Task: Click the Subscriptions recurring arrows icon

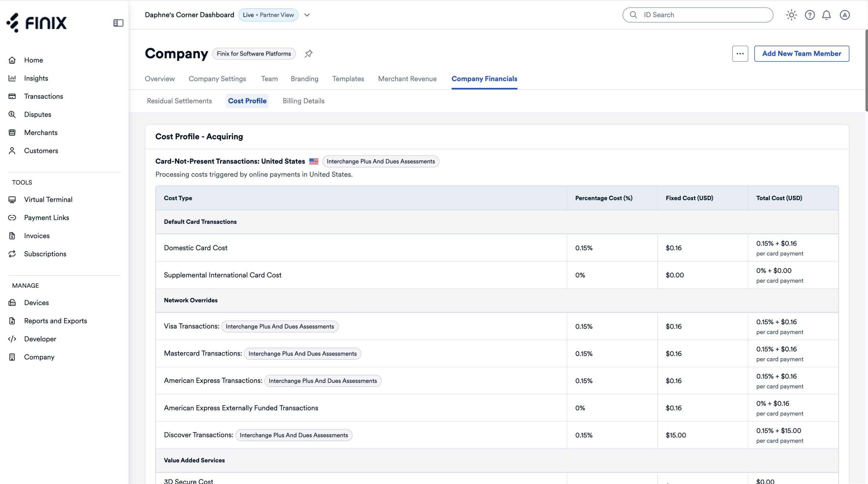Action: [12, 254]
